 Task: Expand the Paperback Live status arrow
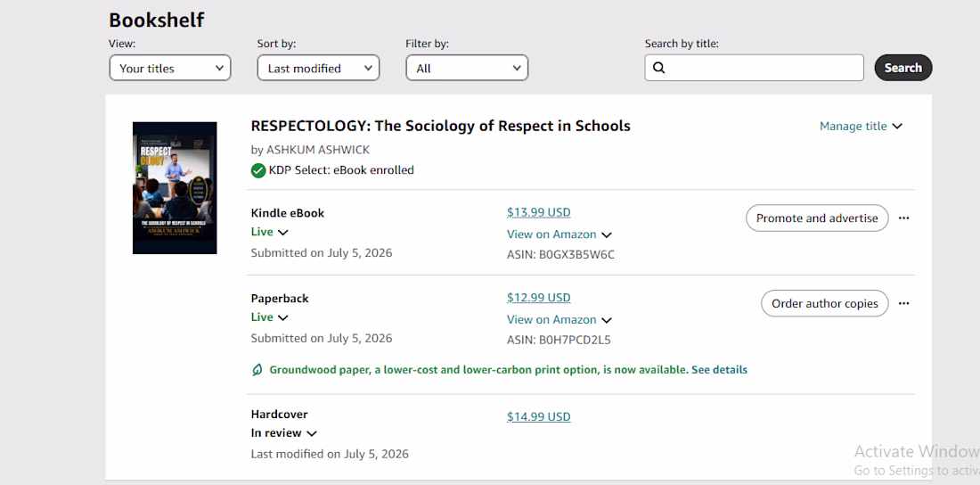[x=282, y=317]
